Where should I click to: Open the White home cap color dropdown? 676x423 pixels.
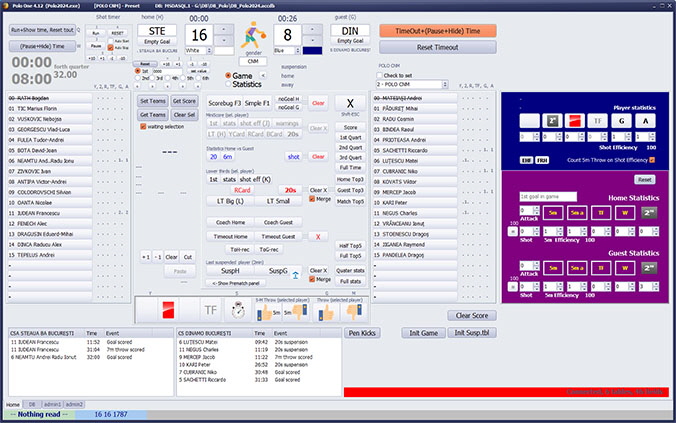point(209,50)
